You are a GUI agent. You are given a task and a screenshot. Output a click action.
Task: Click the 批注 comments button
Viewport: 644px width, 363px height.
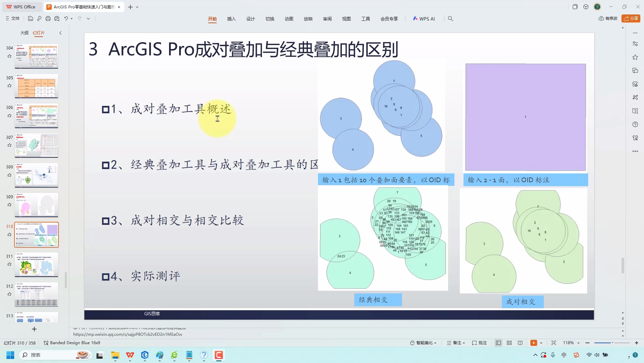point(479,343)
